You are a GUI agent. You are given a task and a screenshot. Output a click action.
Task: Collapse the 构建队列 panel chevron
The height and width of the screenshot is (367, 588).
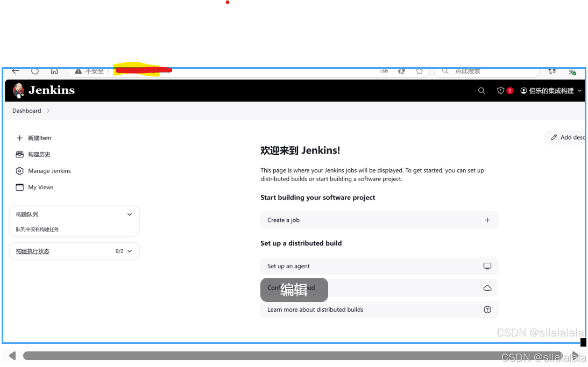[130, 214]
